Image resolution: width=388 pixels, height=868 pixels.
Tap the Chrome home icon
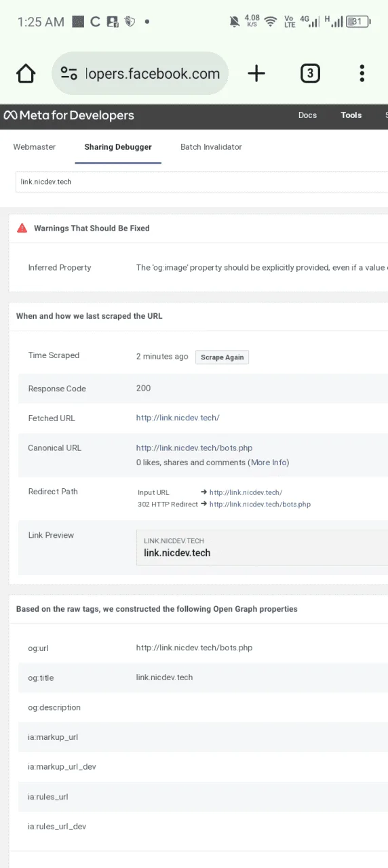pos(26,73)
